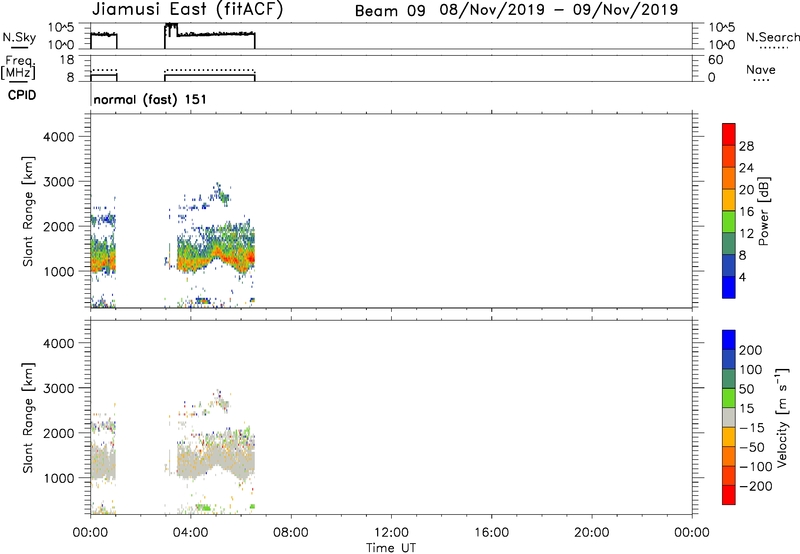Click the 'Slant Range [km]' label of power panel
Viewport: 800px width, 554px height.
tap(28, 211)
